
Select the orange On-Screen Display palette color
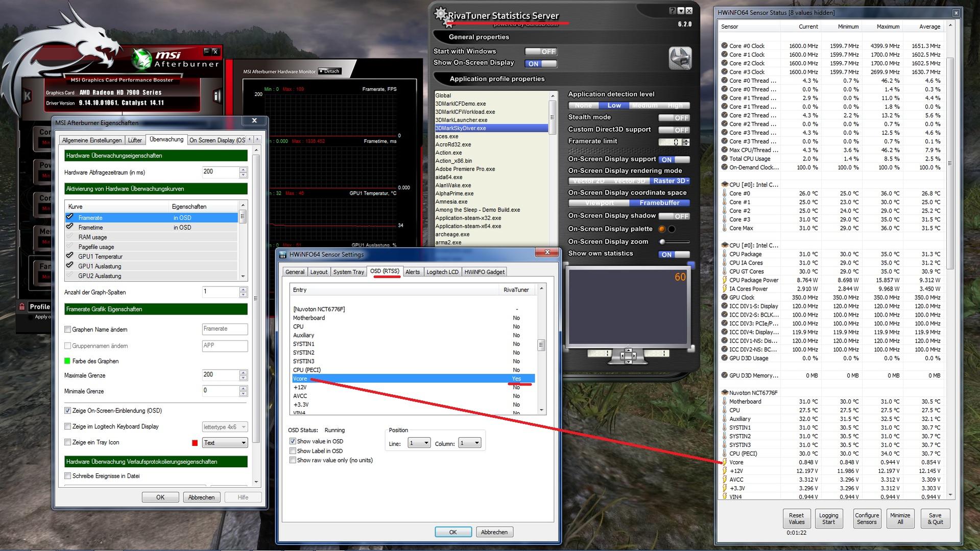pos(662,229)
